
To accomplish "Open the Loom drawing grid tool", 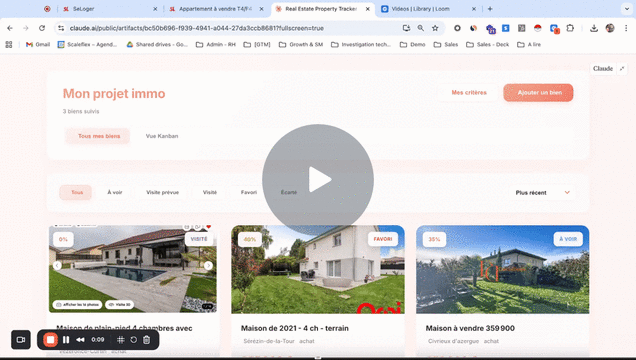I will pos(120,340).
